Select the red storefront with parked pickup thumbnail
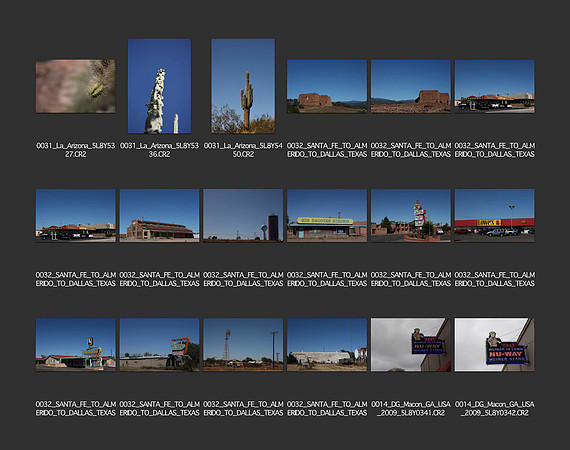570x450 pixels. (494, 215)
